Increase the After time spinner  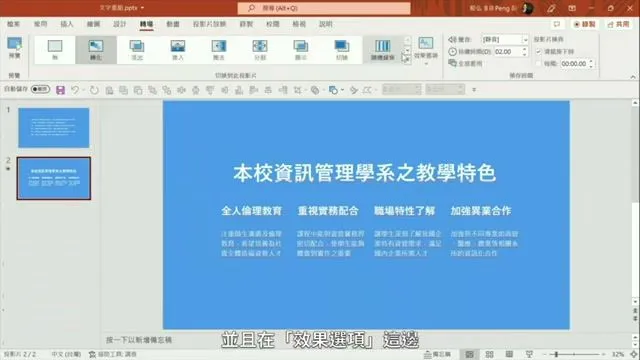591,61
